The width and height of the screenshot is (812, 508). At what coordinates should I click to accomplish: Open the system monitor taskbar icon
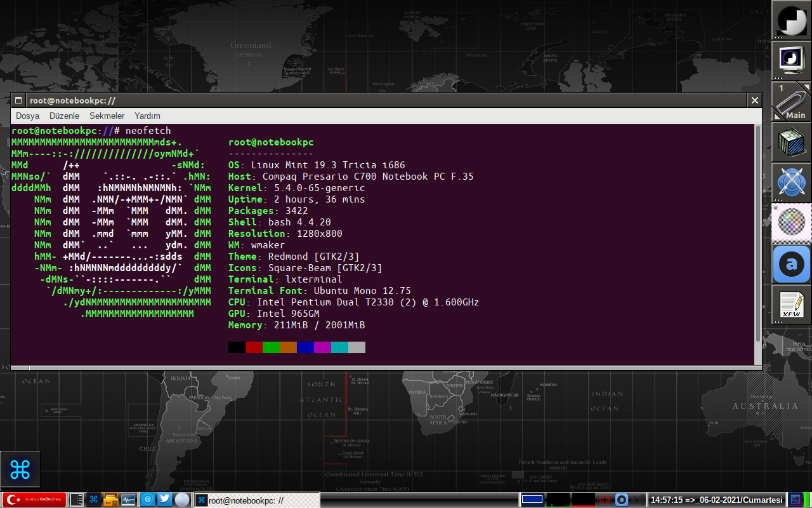(128, 500)
